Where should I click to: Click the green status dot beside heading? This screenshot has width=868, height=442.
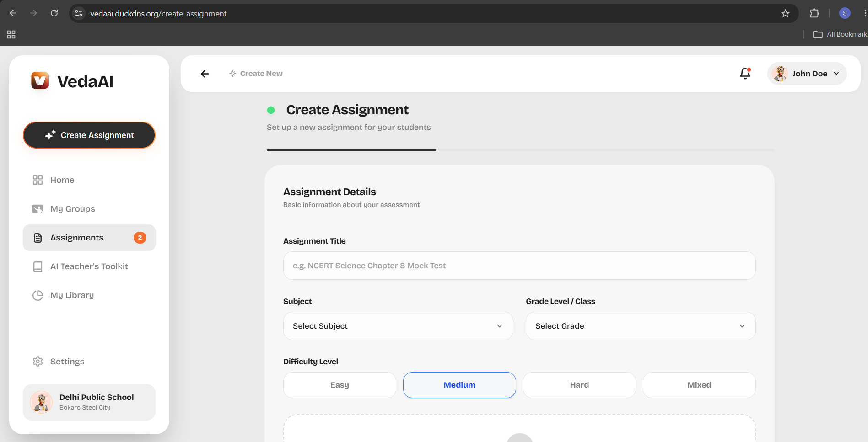[271, 110]
